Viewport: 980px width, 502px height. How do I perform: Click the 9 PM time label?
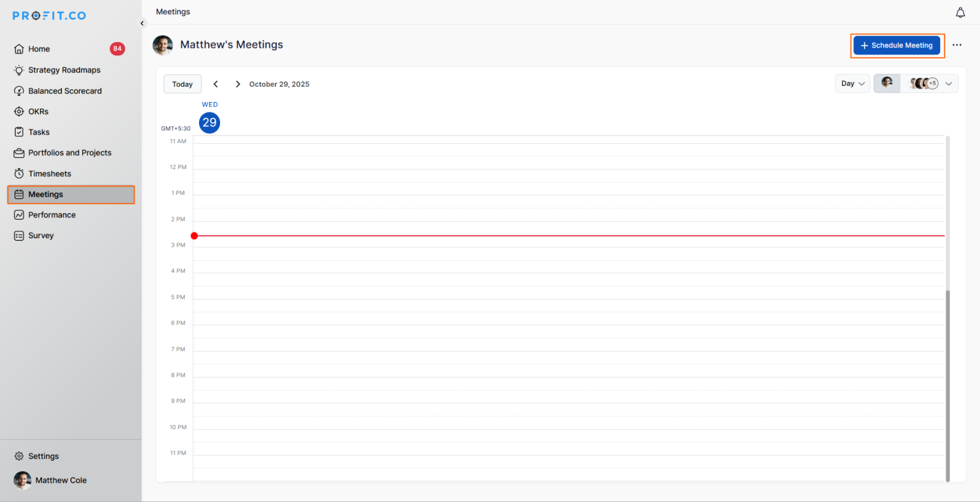(x=178, y=401)
